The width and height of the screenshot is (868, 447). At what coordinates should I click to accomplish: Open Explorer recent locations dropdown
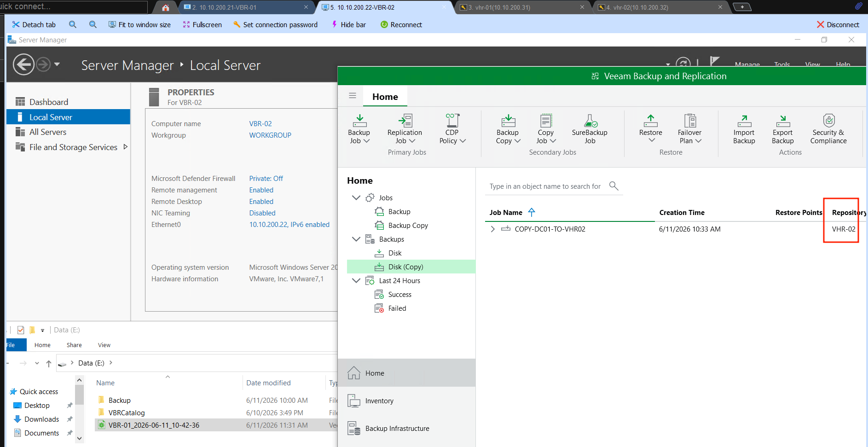click(37, 363)
